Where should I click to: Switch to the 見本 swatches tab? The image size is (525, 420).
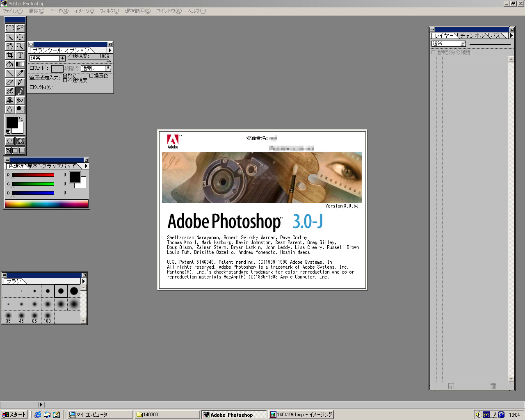point(33,166)
